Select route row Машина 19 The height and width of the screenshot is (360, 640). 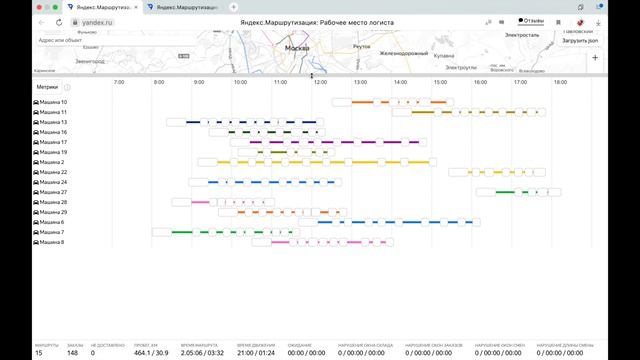point(50,152)
